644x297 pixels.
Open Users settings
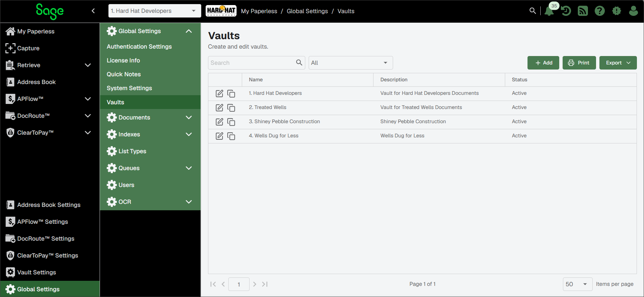click(150, 185)
